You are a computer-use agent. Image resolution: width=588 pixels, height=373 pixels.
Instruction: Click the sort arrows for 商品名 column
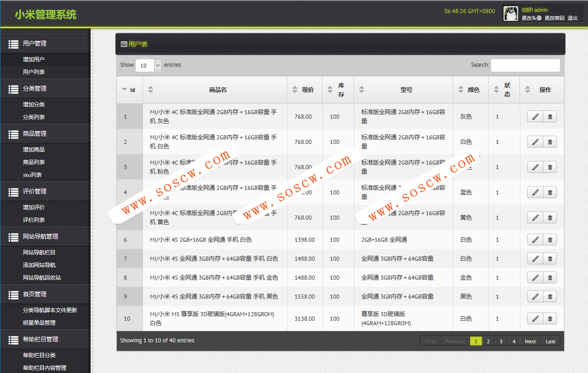(151, 90)
